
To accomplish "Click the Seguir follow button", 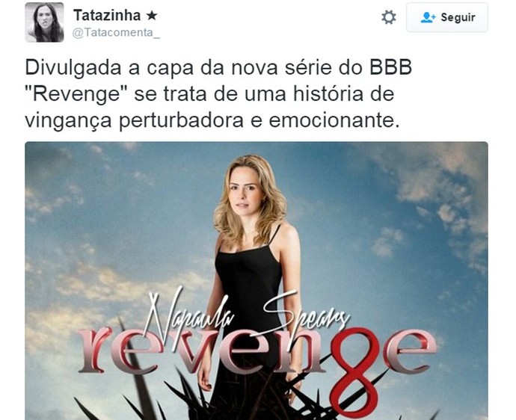I will pyautogui.click(x=447, y=17).
